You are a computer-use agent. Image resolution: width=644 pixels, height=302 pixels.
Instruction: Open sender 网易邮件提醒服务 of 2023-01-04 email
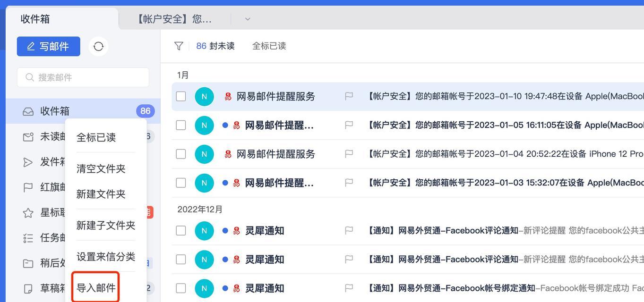(275, 154)
